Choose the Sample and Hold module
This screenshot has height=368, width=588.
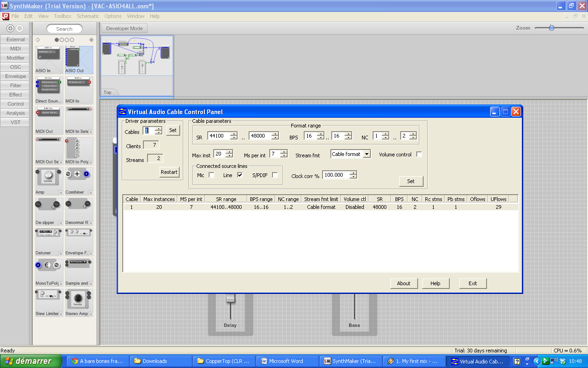pyautogui.click(x=79, y=272)
